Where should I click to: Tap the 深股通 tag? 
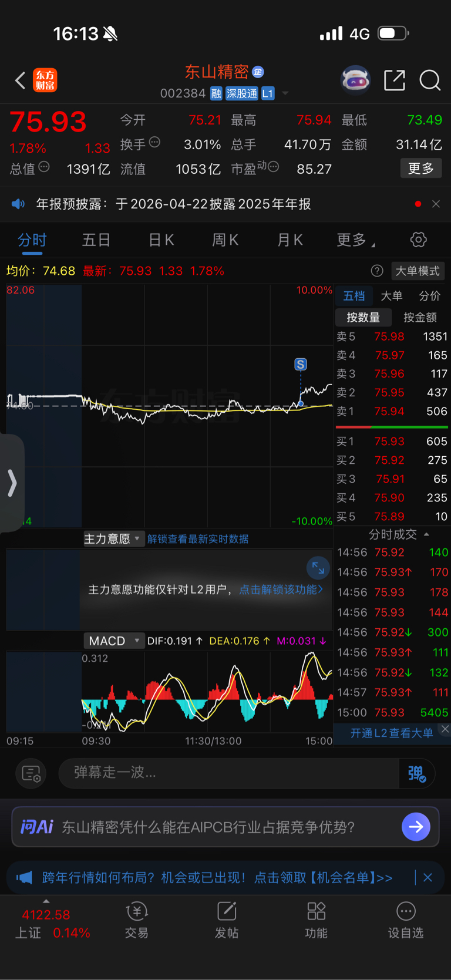pyautogui.click(x=242, y=93)
